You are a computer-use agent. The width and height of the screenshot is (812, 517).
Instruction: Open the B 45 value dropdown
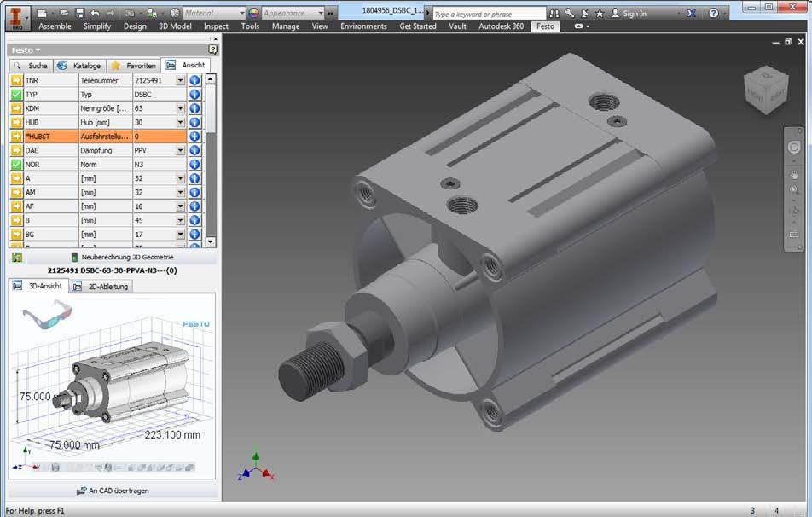tap(180, 220)
